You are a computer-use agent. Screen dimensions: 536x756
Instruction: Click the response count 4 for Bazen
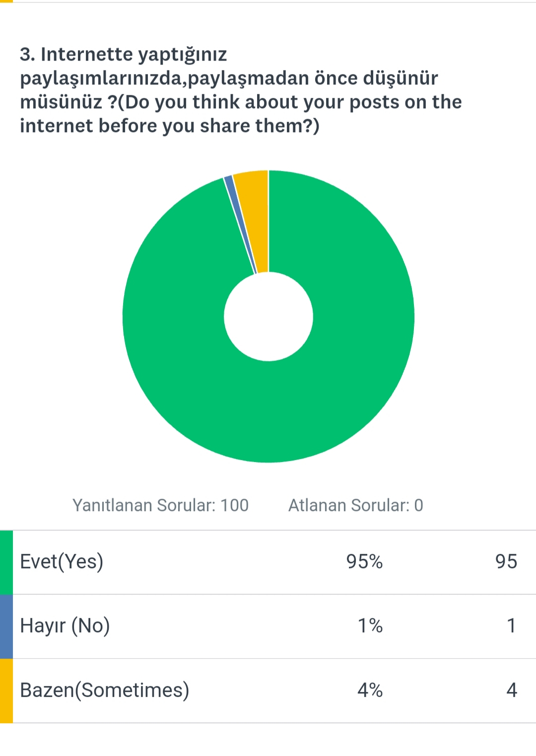(x=511, y=690)
